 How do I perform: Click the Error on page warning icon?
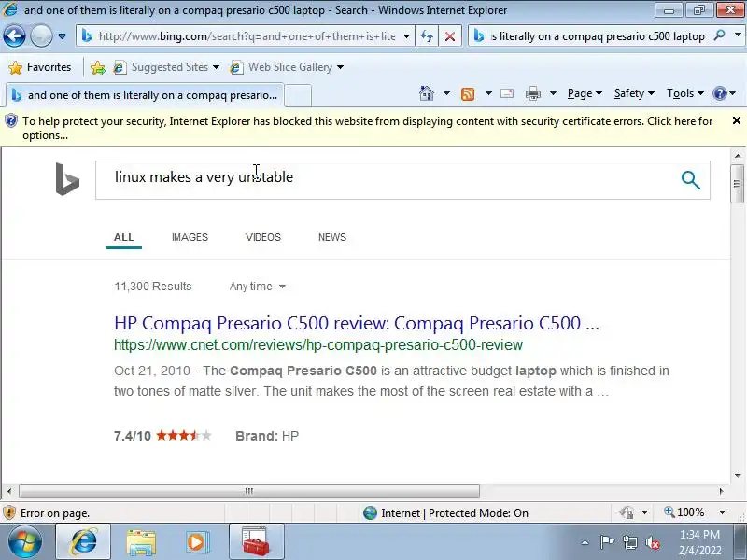point(9,512)
